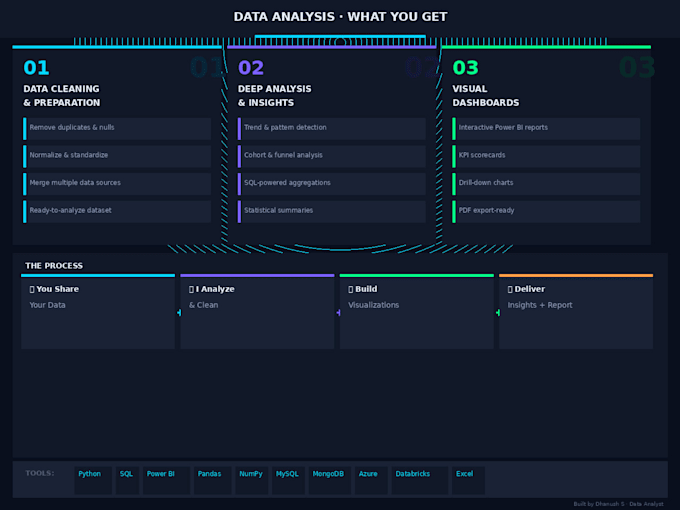The width and height of the screenshot is (680, 510).
Task: Click the "I Analyze" step title
Action: 212,289
